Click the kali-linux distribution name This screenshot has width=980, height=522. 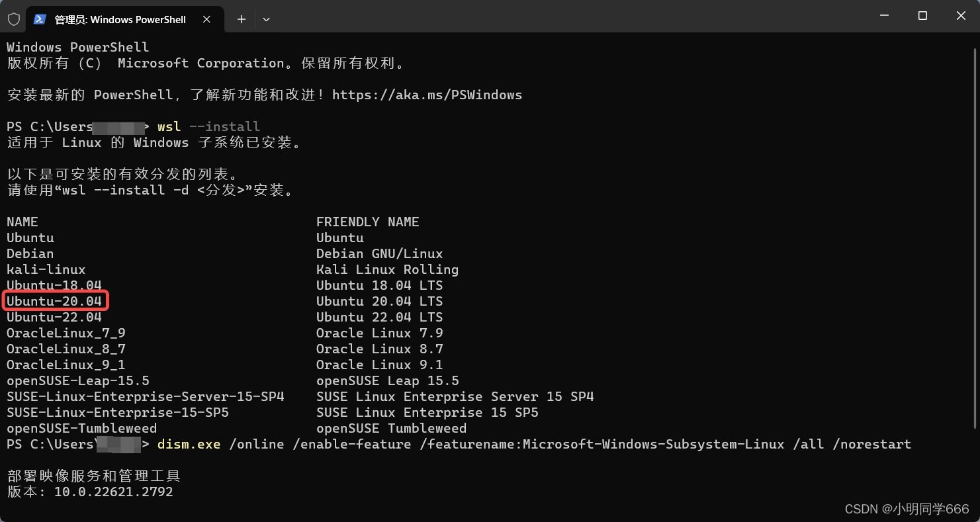[x=46, y=269]
